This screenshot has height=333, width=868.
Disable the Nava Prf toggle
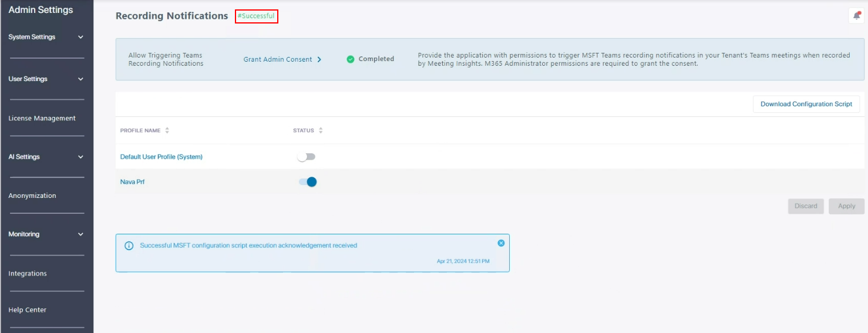pos(308,182)
